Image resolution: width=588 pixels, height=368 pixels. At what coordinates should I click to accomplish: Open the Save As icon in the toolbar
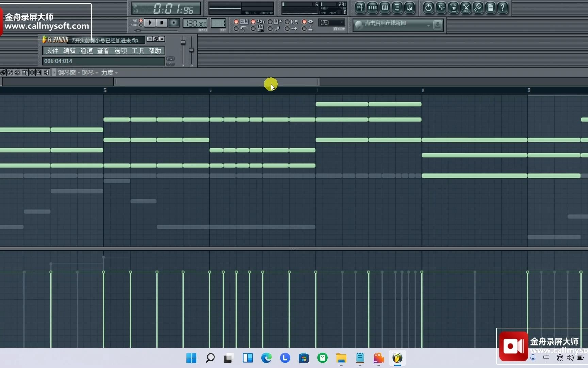tap(440, 8)
